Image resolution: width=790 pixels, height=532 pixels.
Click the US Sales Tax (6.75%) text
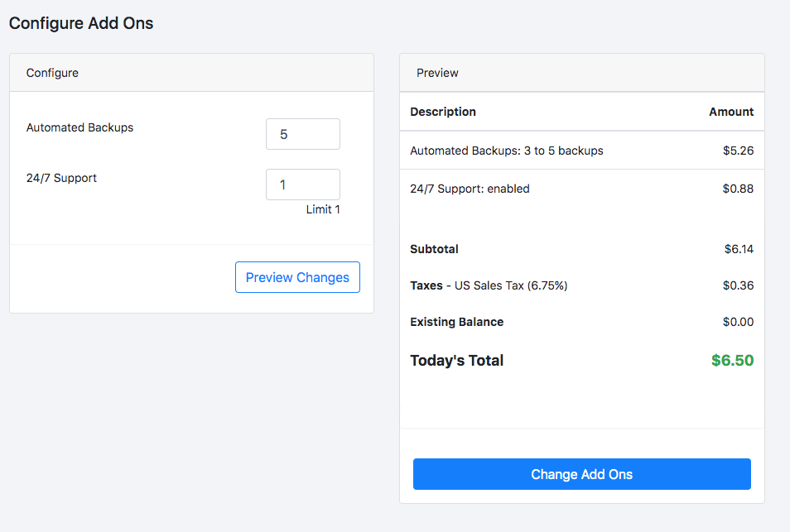tap(511, 285)
